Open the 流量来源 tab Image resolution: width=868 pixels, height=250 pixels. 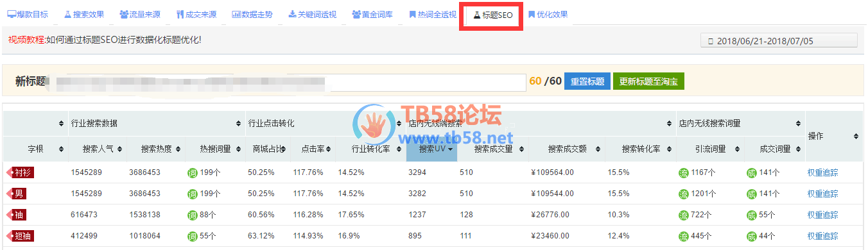pos(140,14)
